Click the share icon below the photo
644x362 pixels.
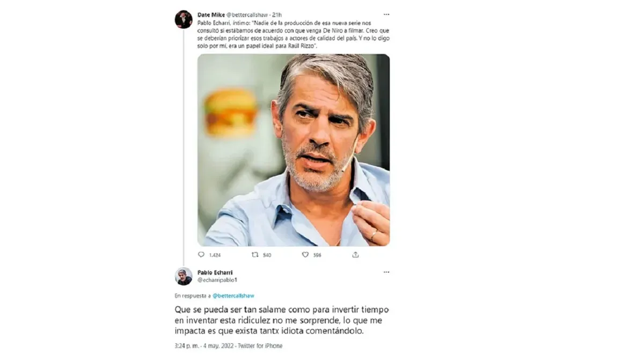(355, 255)
